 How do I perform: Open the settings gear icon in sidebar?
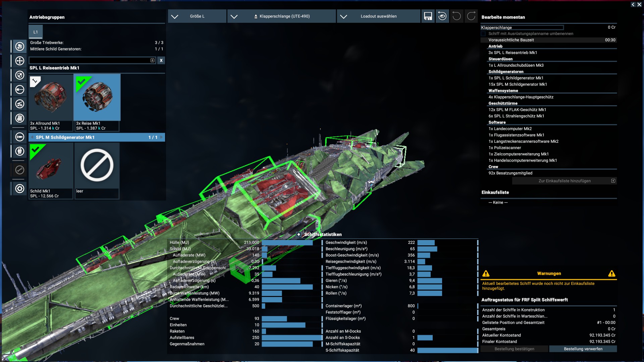click(x=20, y=189)
